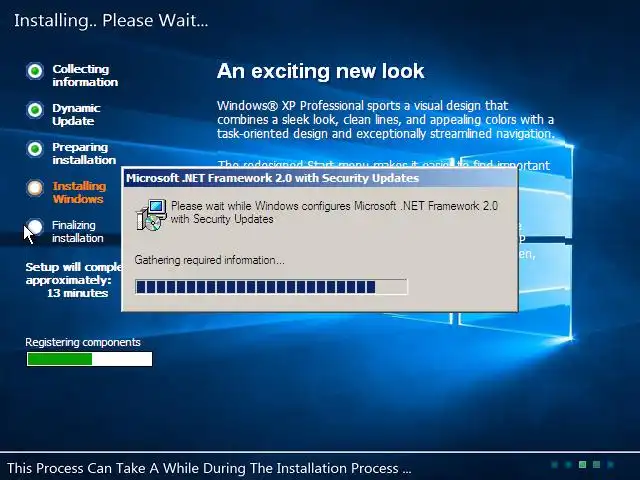Click the animated activity squares at bottom right
640x480 pixels.
[582, 464]
